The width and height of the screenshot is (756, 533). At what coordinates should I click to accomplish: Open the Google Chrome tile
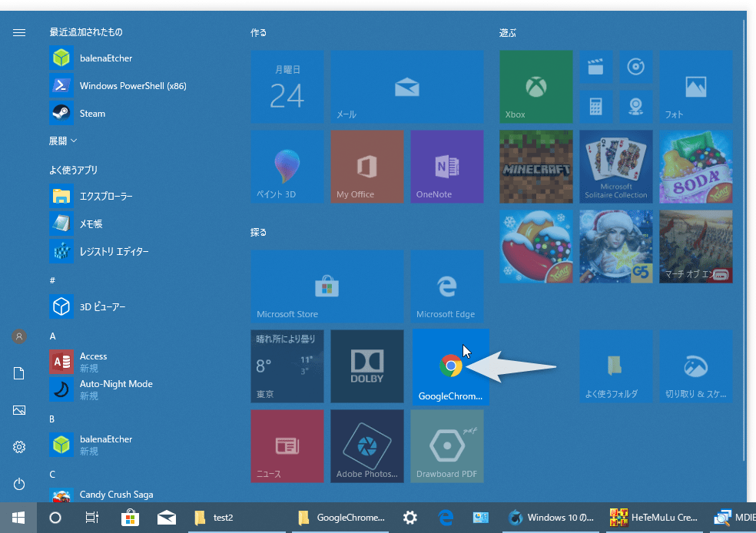pos(450,367)
